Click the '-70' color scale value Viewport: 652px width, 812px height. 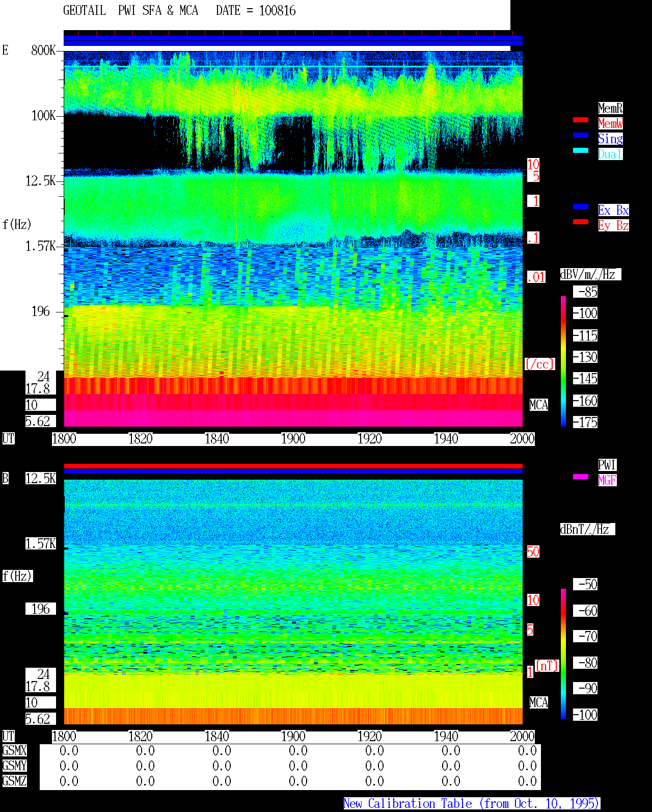585,636
